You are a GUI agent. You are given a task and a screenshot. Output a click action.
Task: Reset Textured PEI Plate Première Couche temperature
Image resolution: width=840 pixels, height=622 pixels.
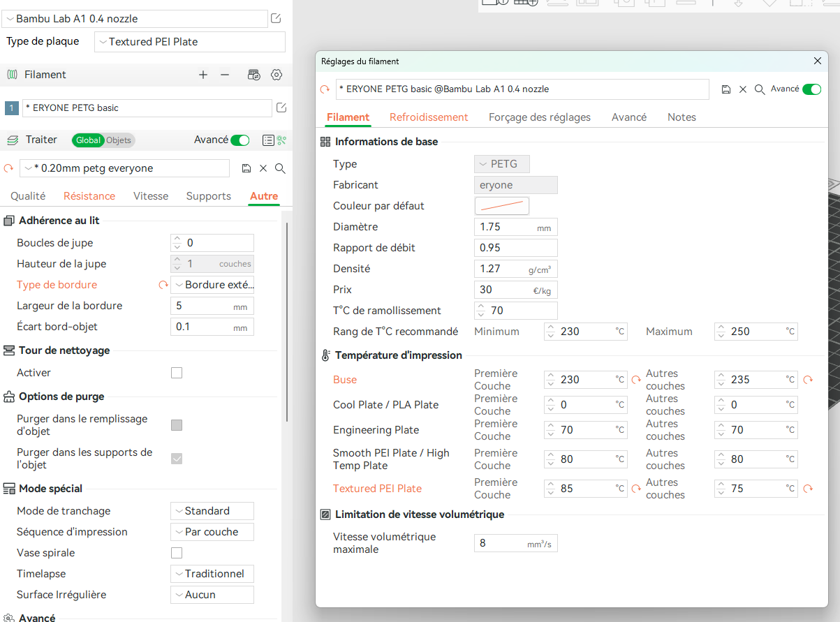pyautogui.click(x=636, y=489)
